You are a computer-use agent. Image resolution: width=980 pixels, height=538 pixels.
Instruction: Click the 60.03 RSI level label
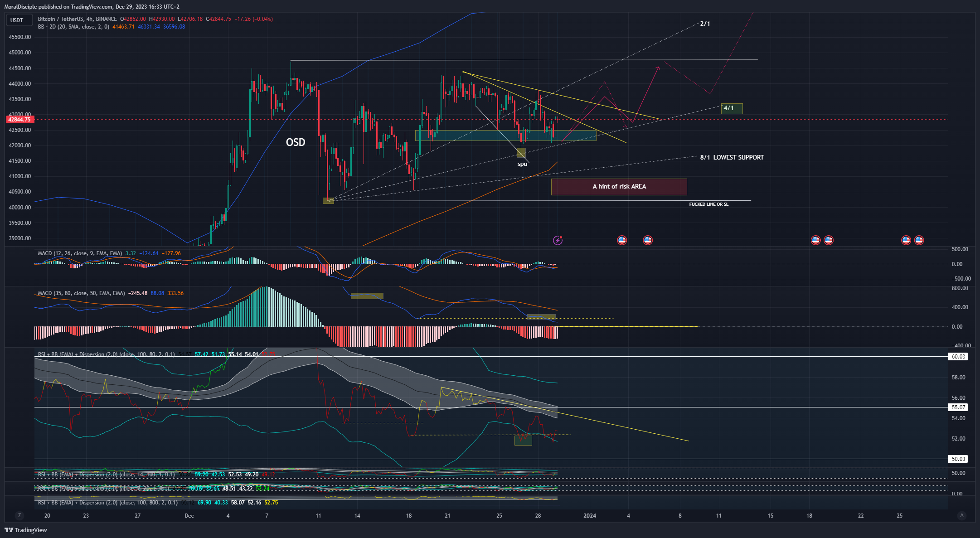(958, 357)
